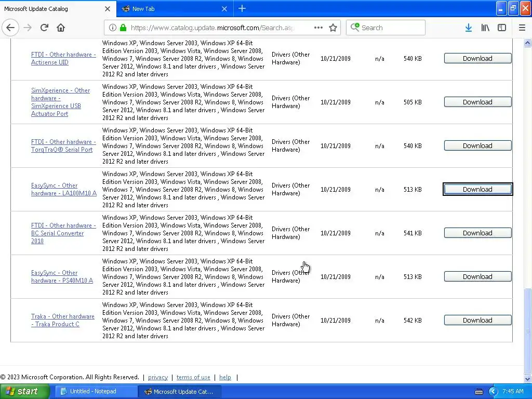Download the FTDI BC Serial Converter 2010
This screenshot has width=532, height=399.
[x=477, y=233]
